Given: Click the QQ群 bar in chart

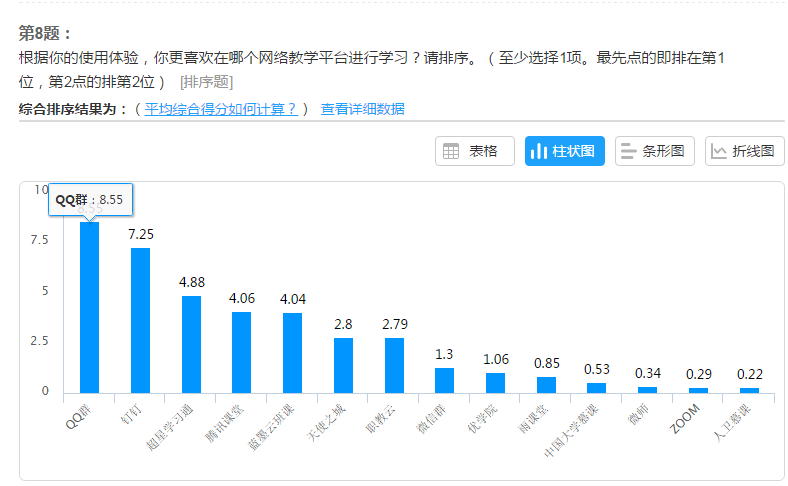Looking at the screenshot, I should point(89,308).
